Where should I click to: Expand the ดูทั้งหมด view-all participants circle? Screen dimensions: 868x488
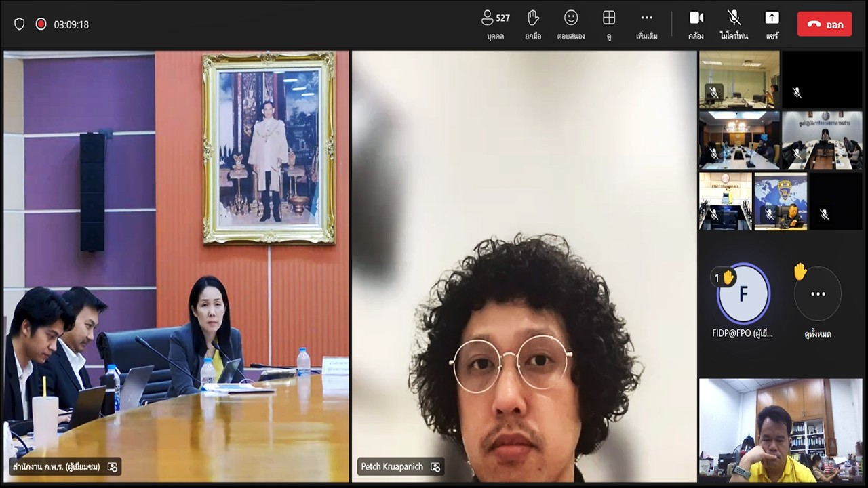coord(818,294)
